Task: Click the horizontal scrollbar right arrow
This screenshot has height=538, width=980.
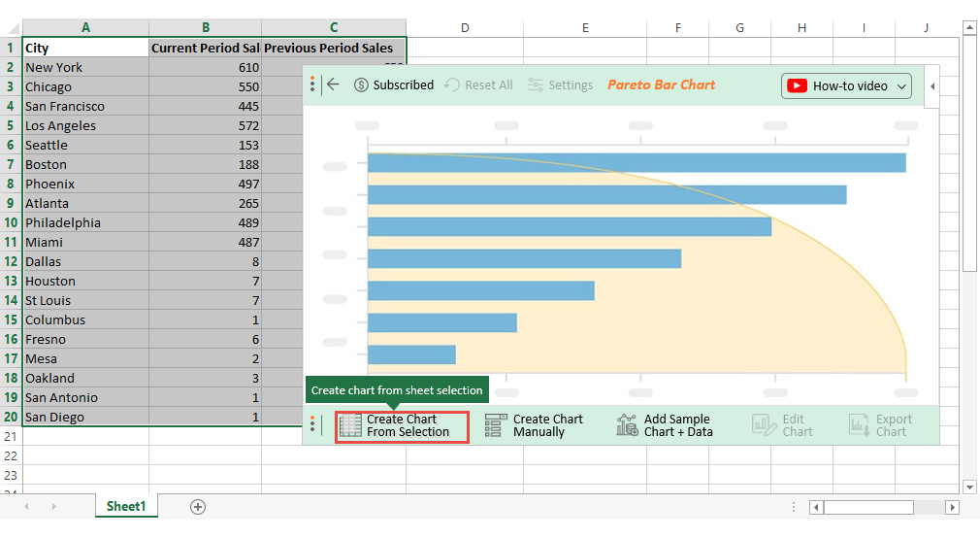Action: pos(952,507)
